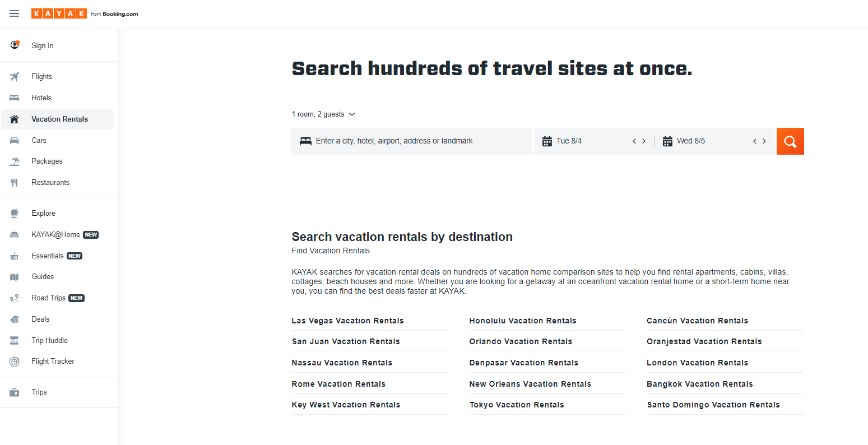Open London Vacation Rentals link

tap(697, 363)
